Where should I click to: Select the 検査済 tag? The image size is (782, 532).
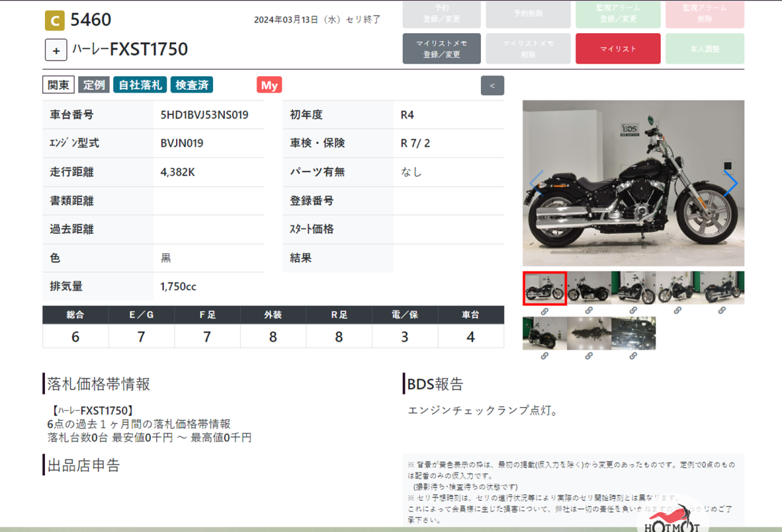(192, 85)
